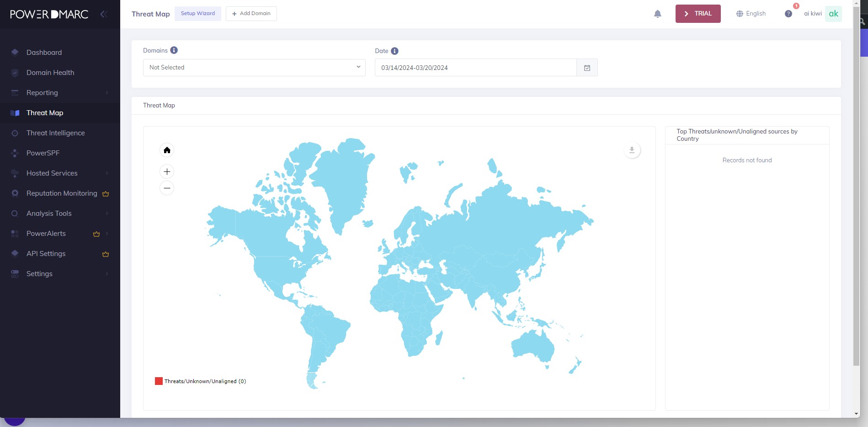Open the calendar date picker icon

tap(587, 68)
